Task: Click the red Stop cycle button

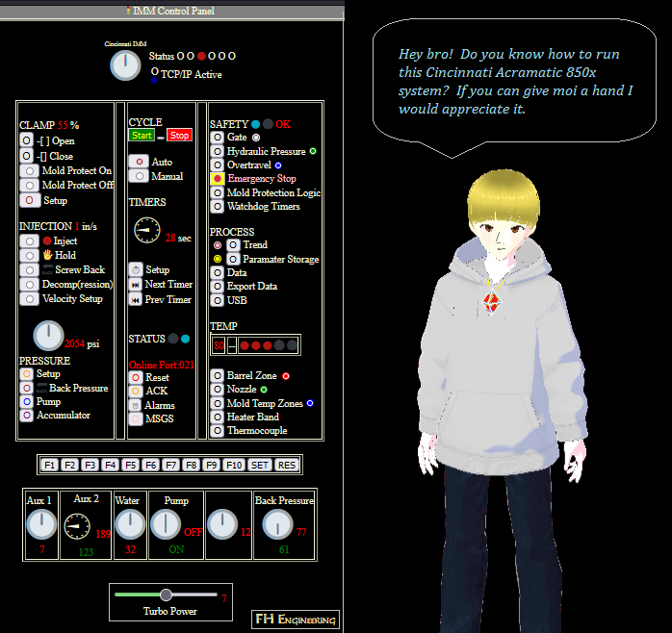Action: (179, 136)
